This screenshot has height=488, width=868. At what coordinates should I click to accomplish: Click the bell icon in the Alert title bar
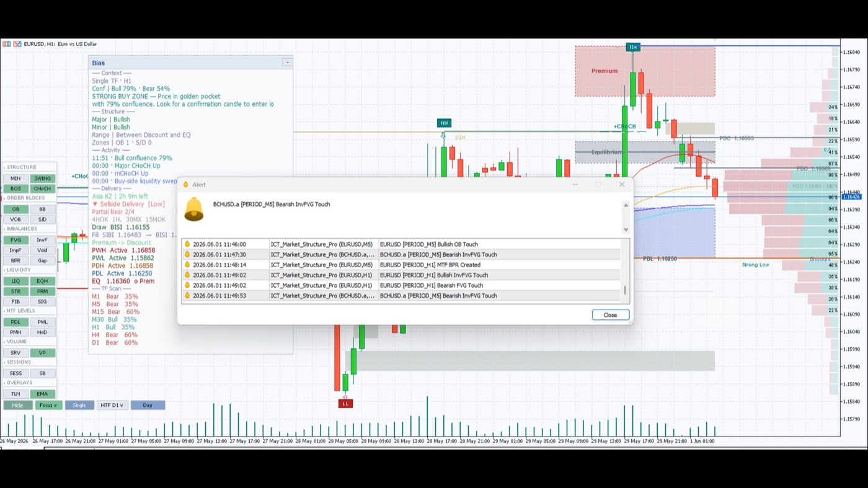(x=185, y=185)
